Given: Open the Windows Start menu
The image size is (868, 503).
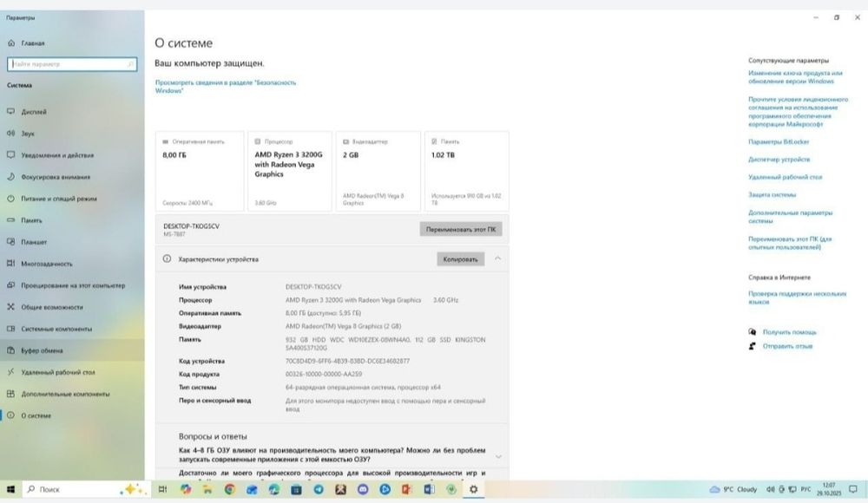Looking at the screenshot, I should 10,489.
